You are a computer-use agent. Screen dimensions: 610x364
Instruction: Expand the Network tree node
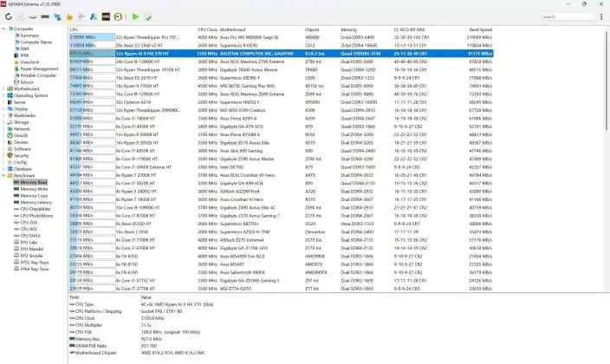point(3,129)
